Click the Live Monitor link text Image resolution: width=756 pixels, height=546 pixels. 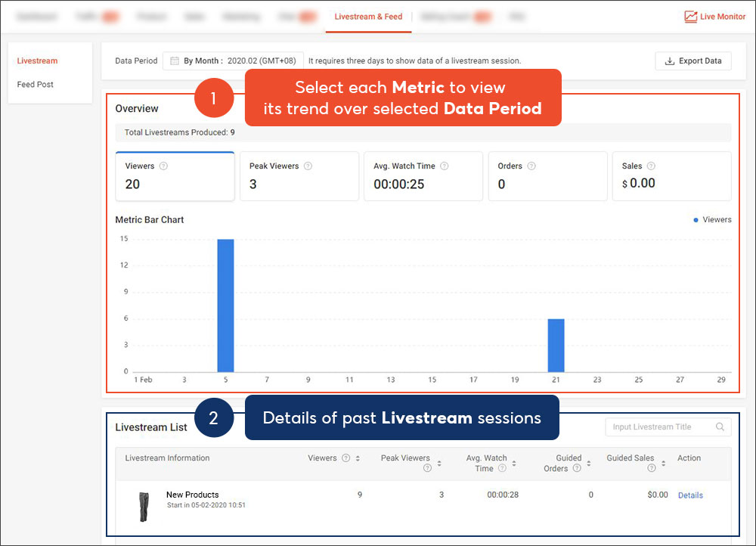coord(723,17)
